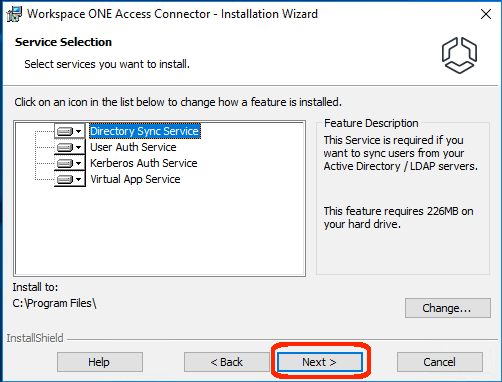Open the Kerberos Auth Service install-option dropdown icon
The width and height of the screenshot is (502, 382).
[70, 163]
